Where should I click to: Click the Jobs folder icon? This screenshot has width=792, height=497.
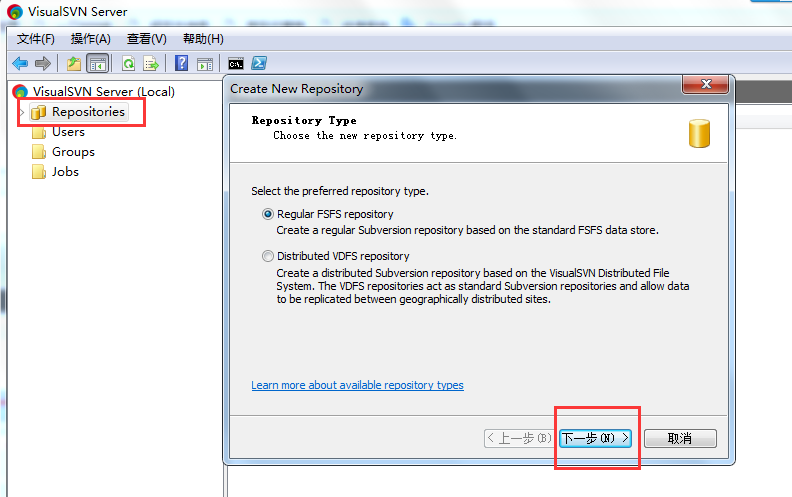tap(39, 172)
